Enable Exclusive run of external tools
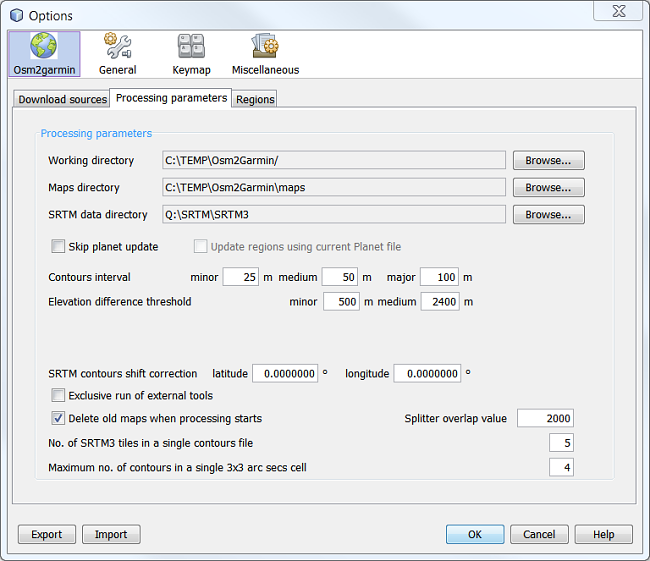The height and width of the screenshot is (561, 650). pyautogui.click(x=58, y=395)
